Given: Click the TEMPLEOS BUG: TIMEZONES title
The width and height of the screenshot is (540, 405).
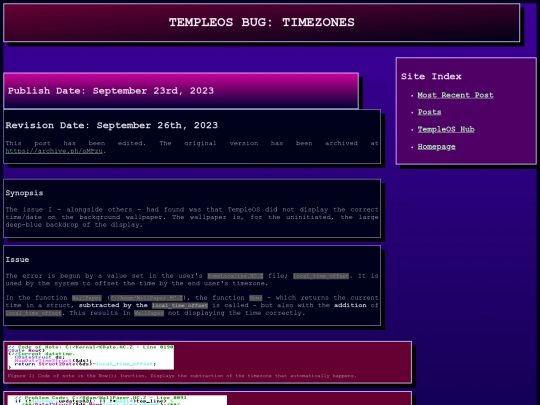Looking at the screenshot, I should pos(262,22).
